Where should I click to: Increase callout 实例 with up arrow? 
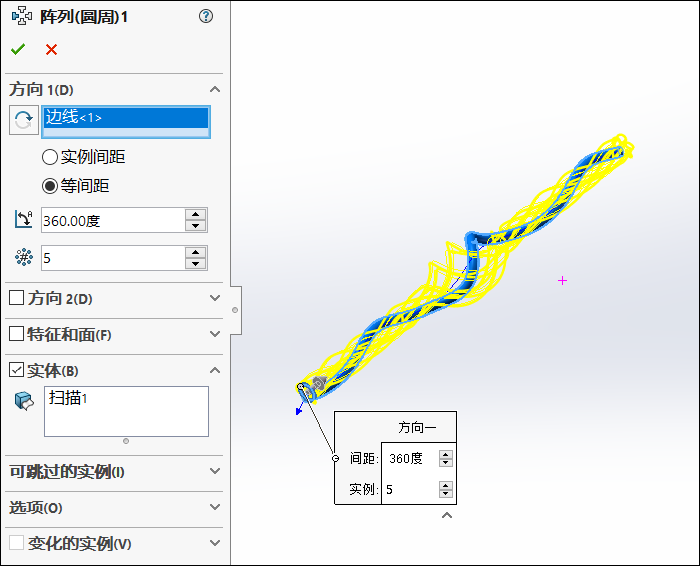point(446,486)
